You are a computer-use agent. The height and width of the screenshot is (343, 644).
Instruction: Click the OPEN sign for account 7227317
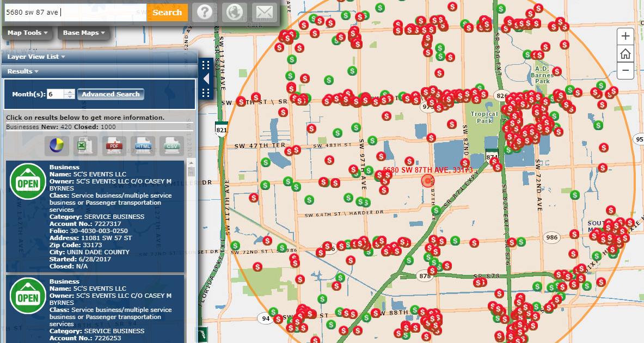(28, 182)
